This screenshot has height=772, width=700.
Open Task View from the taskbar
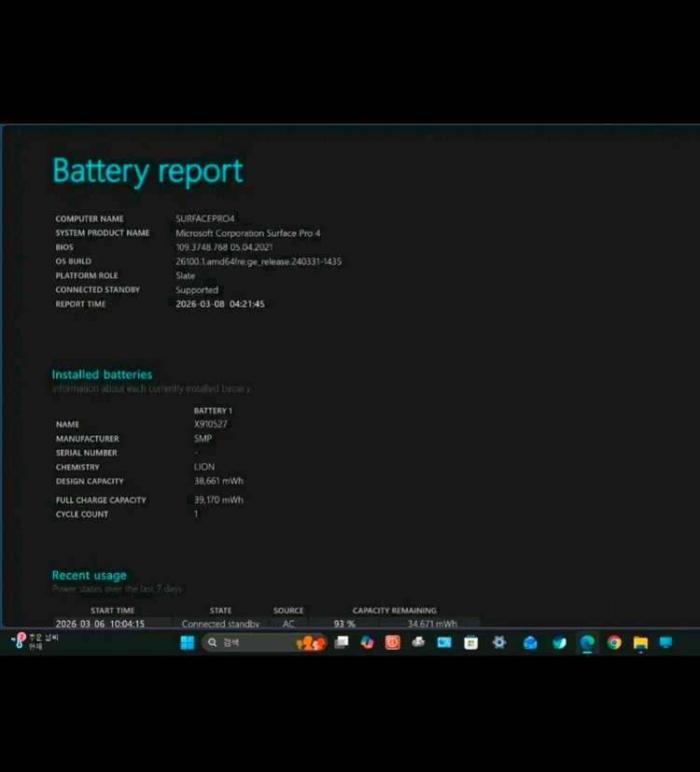click(342, 642)
